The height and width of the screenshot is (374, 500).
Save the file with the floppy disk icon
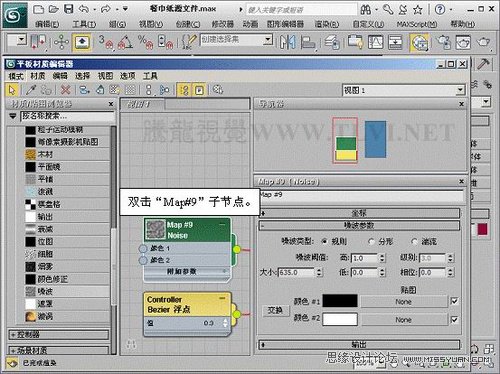(69, 9)
